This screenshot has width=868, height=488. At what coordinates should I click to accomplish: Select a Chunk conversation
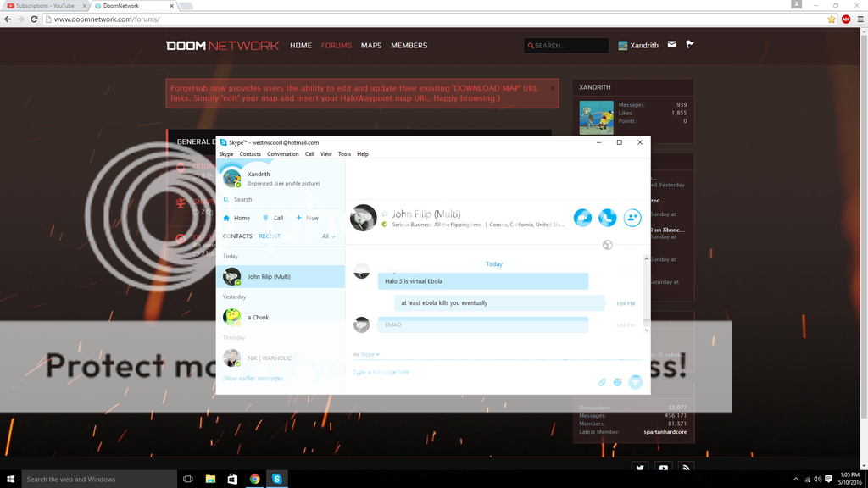point(281,317)
